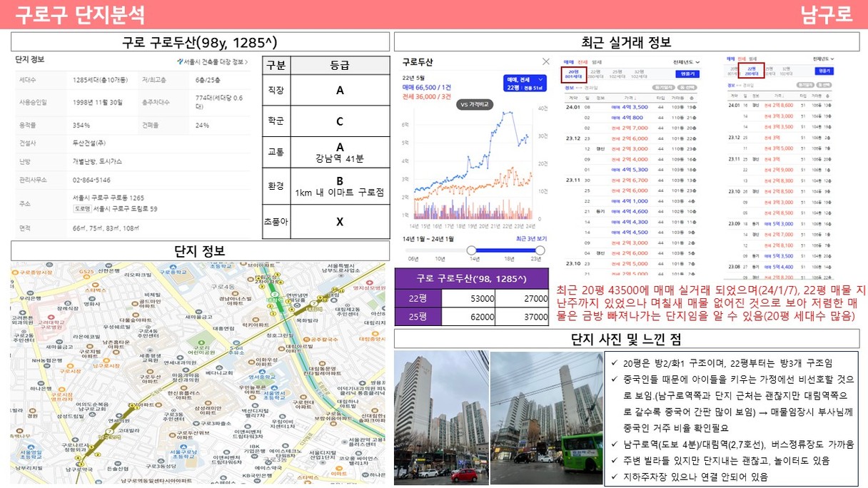Click the 전세 2억 8,600 row in right list
The width and height of the screenshot is (868, 488).
[781, 105]
